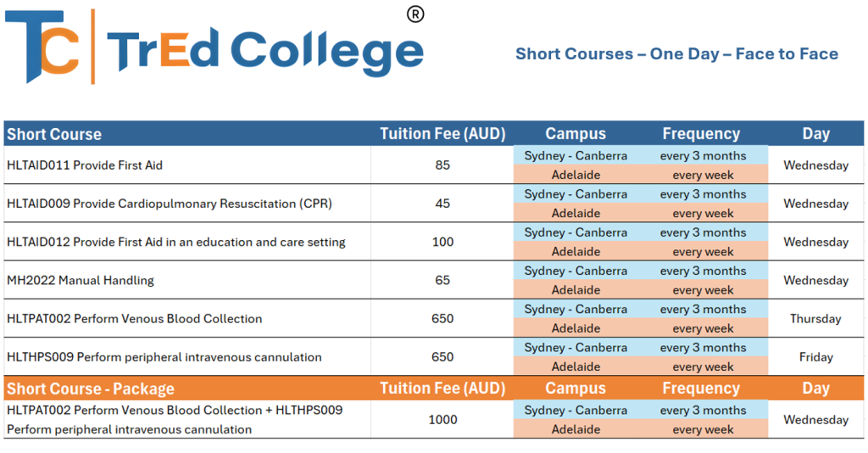Select the Thursday day cell
The width and height of the screenshot is (868, 453).
pos(815,319)
